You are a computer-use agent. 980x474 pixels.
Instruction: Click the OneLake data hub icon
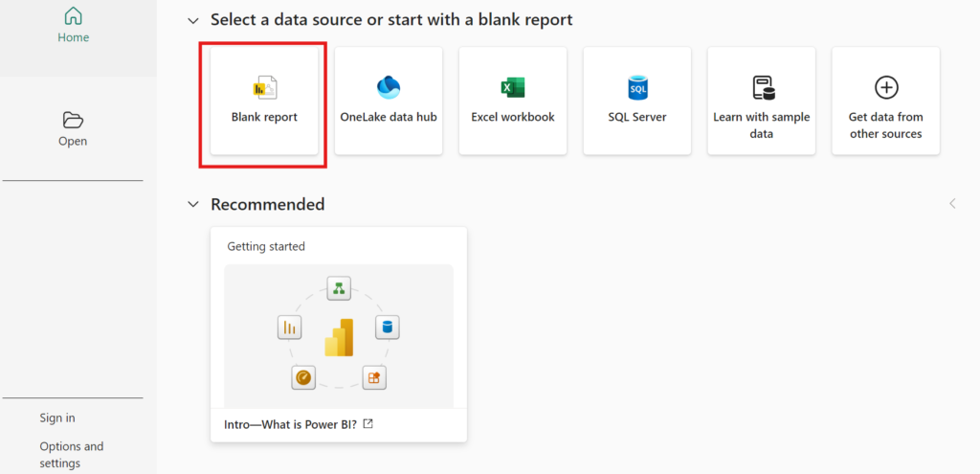pos(389,87)
